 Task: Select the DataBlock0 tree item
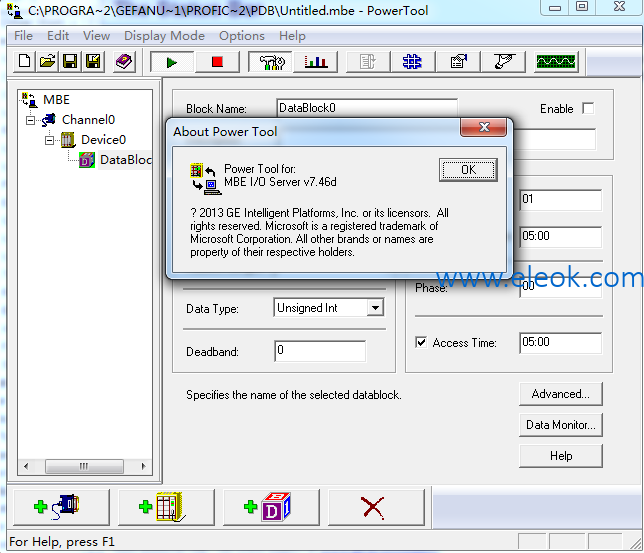125,160
